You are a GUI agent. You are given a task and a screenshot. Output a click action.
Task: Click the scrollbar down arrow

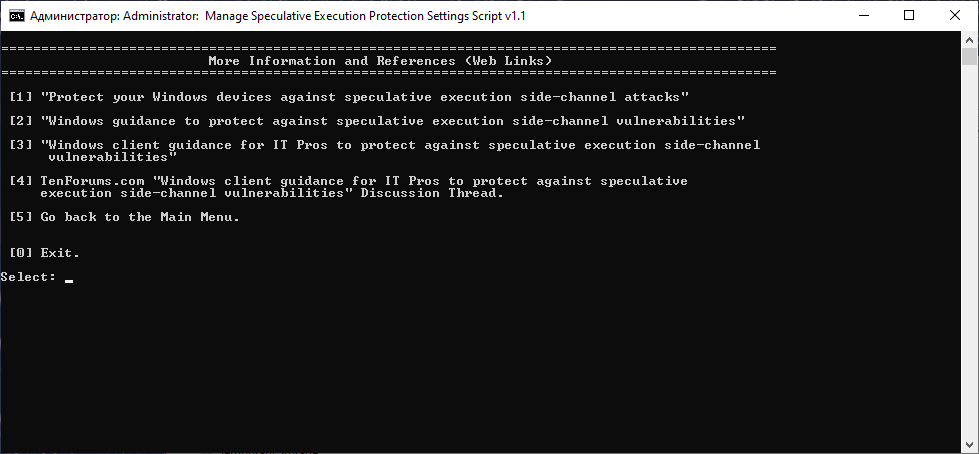tap(970, 445)
